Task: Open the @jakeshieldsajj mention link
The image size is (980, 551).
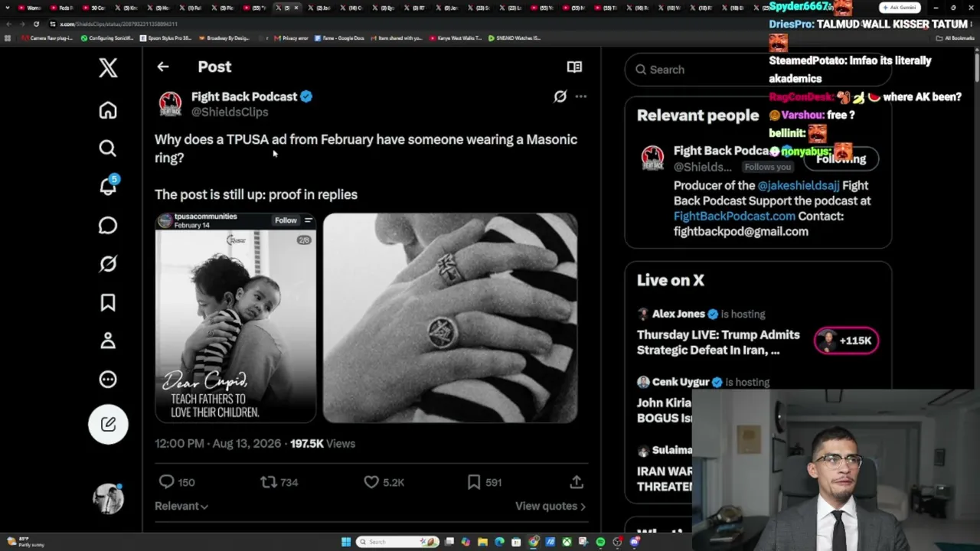Action: [799, 185]
